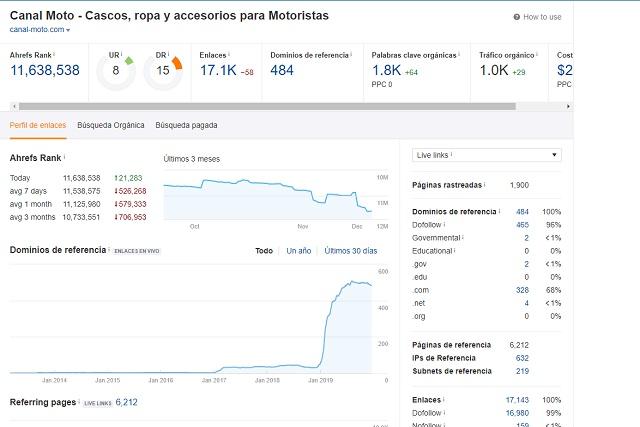Click info icon beside Referring pages heading
The height and width of the screenshot is (427, 640).
click(x=79, y=401)
